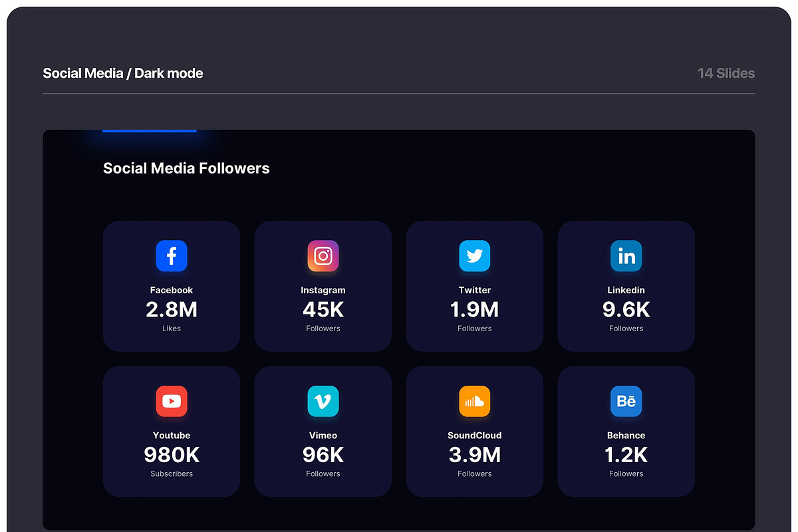798x532 pixels.
Task: Click the Facebook logo icon
Action: coord(172,256)
